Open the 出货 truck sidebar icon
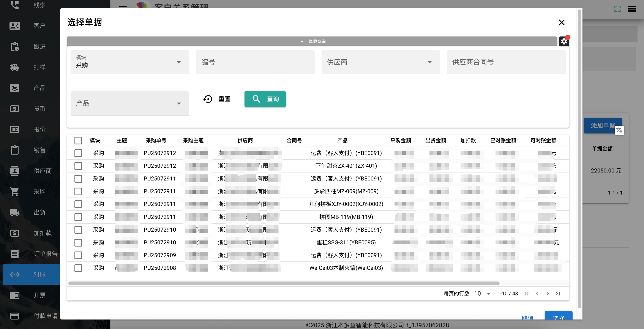 pos(14,212)
